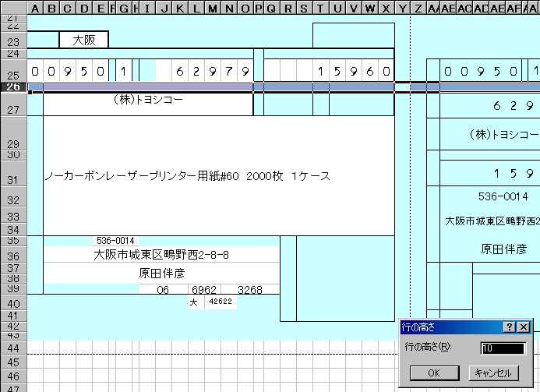Screen dimensions: 540x392
Task: Click the ノーカーボンレーザープリンター用紙#60 text cell
Action: click(x=219, y=176)
